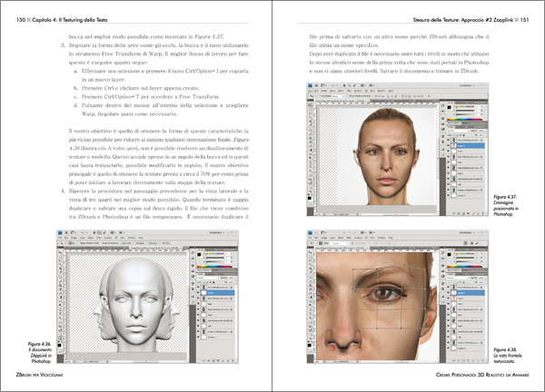Image resolution: width=545 pixels, height=392 pixels.
Task: Select the highlighted Zoom tool in Figure 4.36 application bar
Action: 99,232
